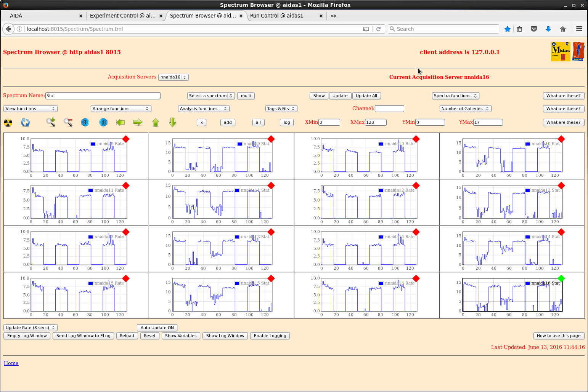
Task: Expand the View functions dropdown
Action: 30,109
